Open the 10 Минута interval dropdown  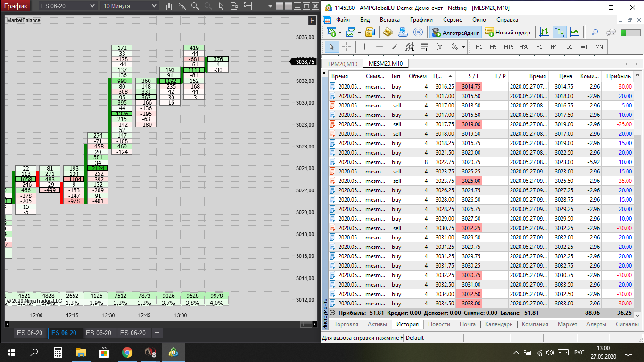tap(130, 6)
